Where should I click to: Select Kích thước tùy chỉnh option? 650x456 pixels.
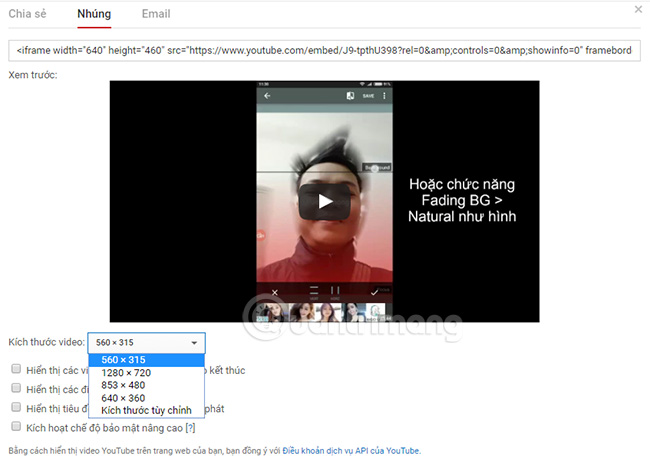tap(146, 410)
